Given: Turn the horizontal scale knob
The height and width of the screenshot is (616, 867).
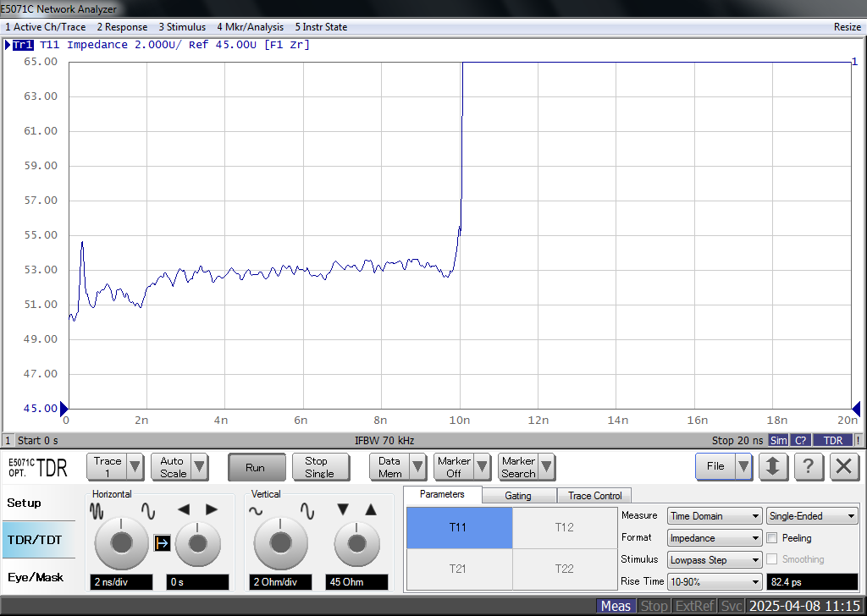Looking at the screenshot, I should (x=121, y=543).
